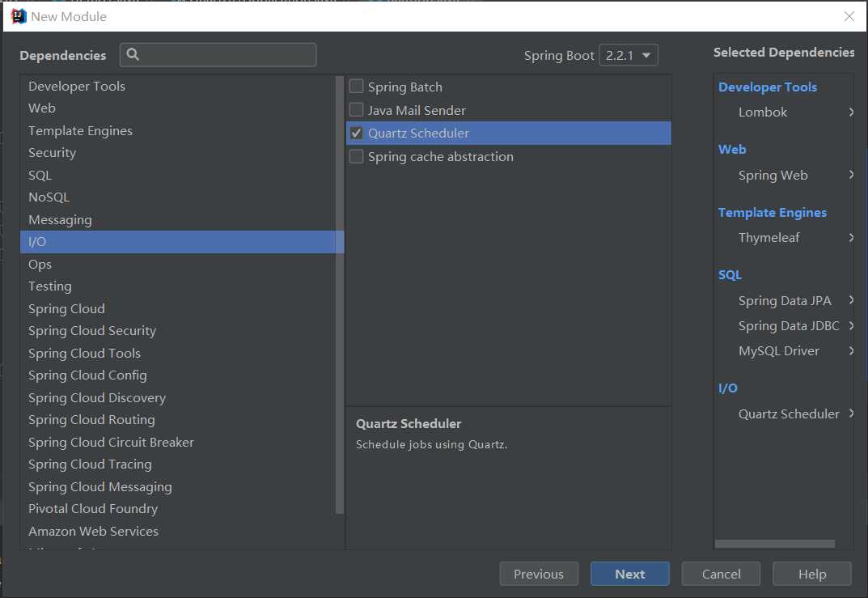Click Thymeleaf in Selected Dependencies
The width and height of the screenshot is (868, 598).
coord(769,238)
